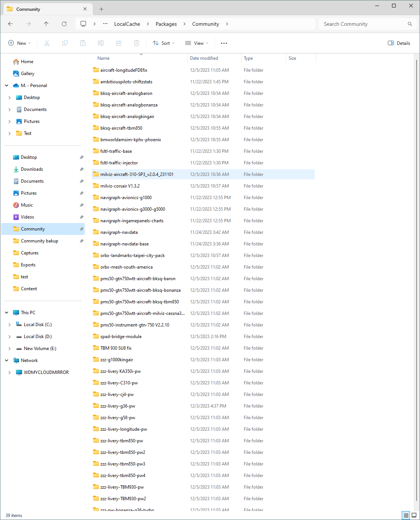Expand chevron after Community breadcrumb
The image size is (420, 520).
coord(227,24)
